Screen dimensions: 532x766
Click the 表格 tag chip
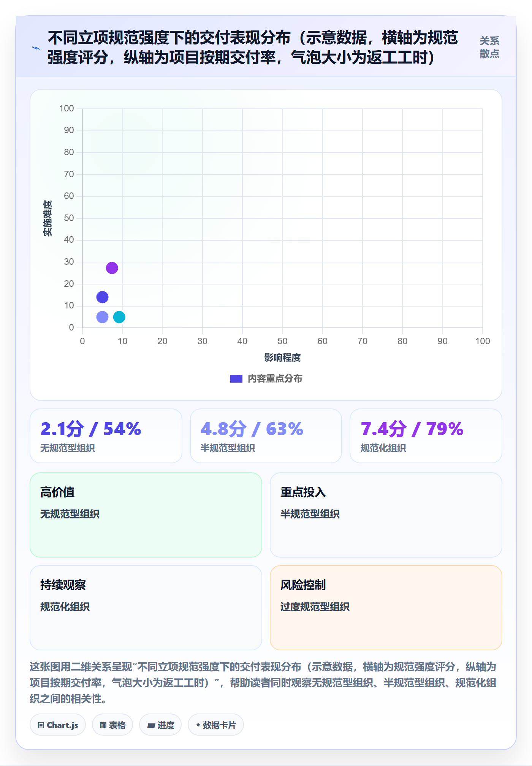(112, 725)
